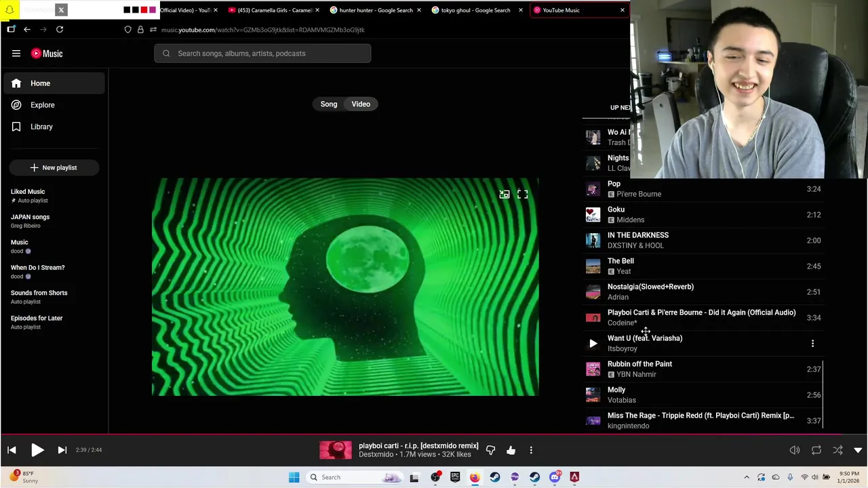Viewport: 868px width, 488px height.
Task: Click the Snapchat icon in the browser corner
Action: pos(9,10)
